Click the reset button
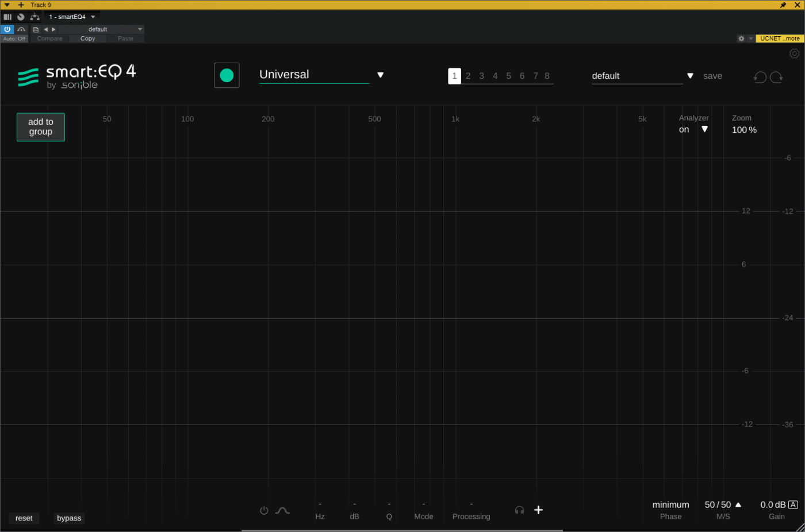 [24, 518]
